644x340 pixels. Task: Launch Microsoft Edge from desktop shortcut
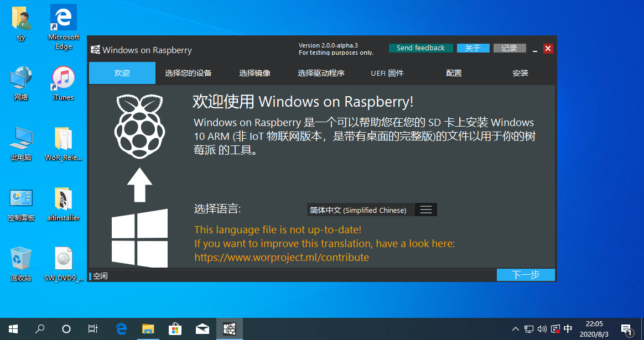[63, 28]
